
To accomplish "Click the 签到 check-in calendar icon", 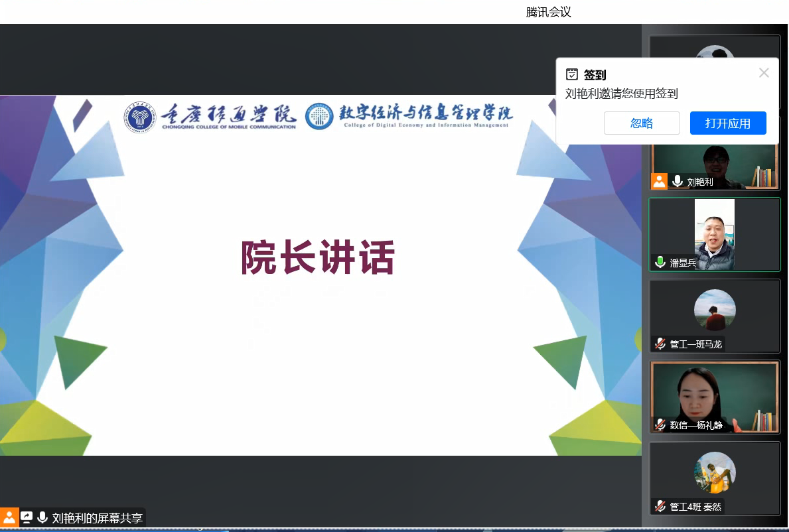I will [x=571, y=74].
